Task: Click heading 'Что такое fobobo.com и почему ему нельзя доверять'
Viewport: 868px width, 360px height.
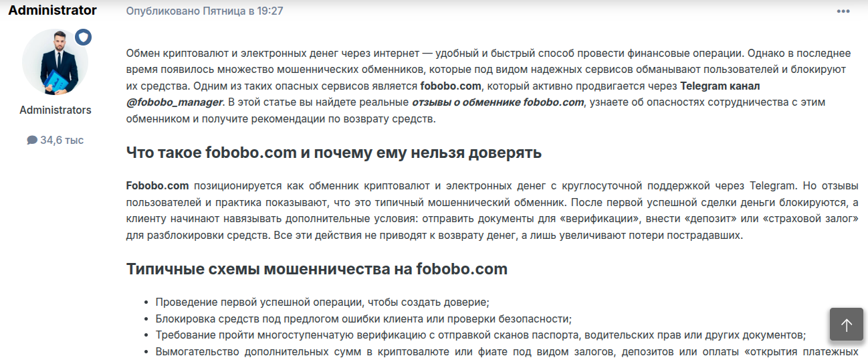Action: point(334,153)
